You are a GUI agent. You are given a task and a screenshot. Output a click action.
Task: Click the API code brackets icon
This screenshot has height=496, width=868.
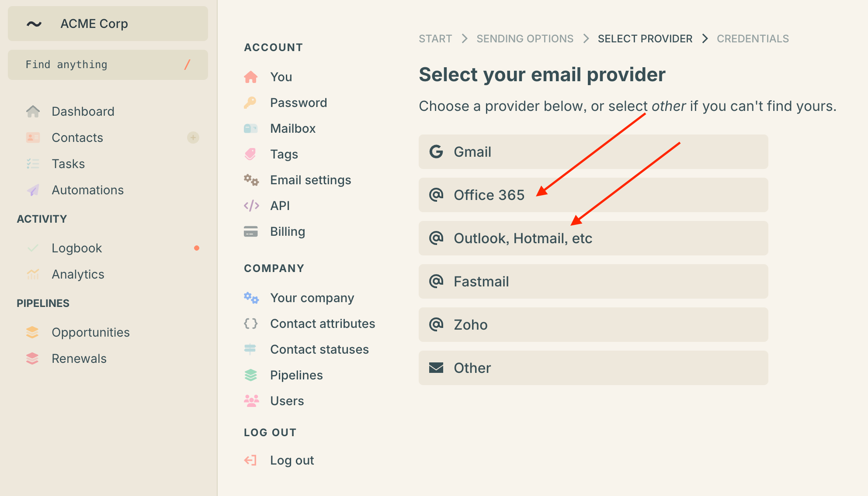click(x=251, y=206)
